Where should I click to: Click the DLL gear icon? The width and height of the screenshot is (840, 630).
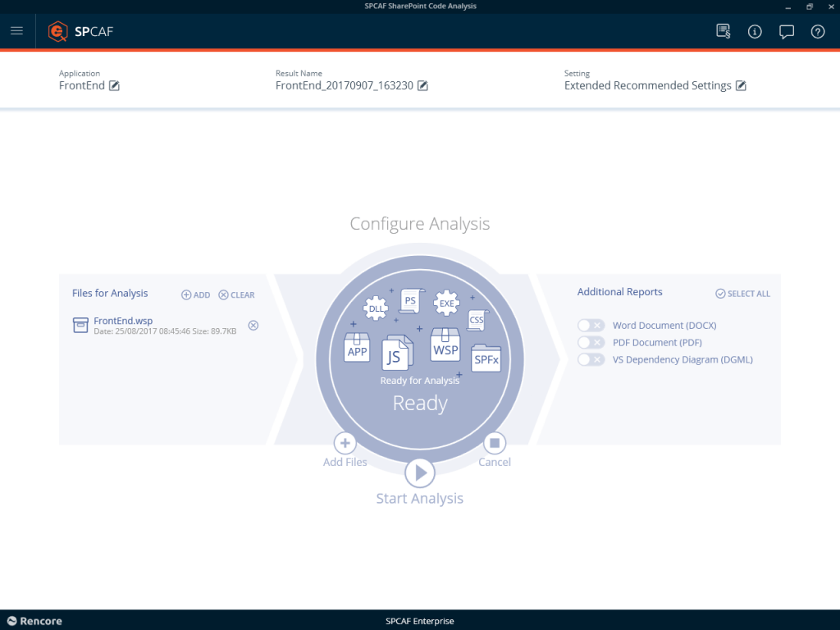coord(376,308)
